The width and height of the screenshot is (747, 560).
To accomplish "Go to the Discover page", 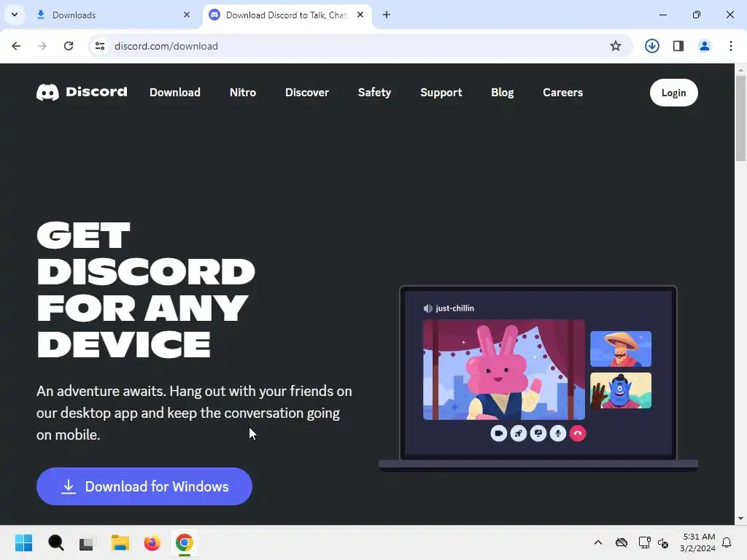I will (307, 93).
